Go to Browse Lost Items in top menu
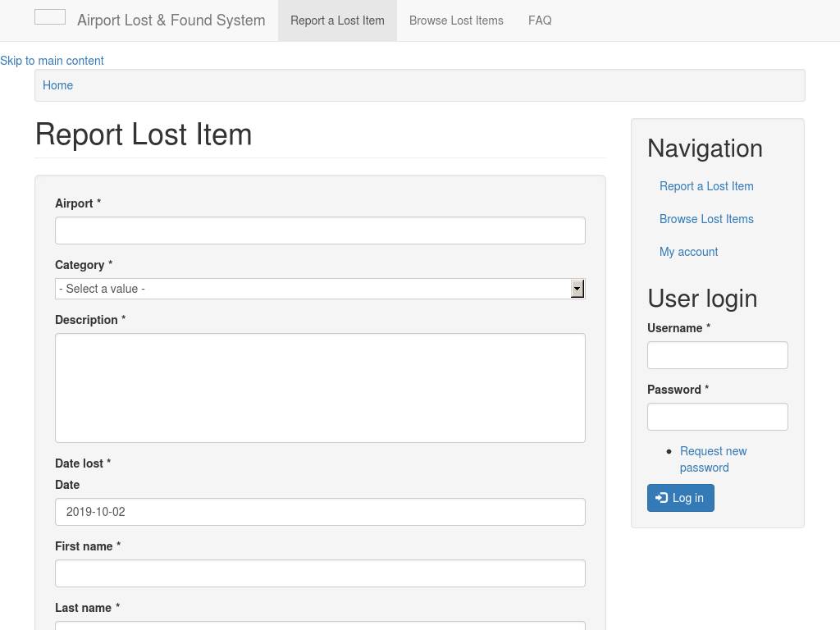840x630 pixels. tap(456, 21)
